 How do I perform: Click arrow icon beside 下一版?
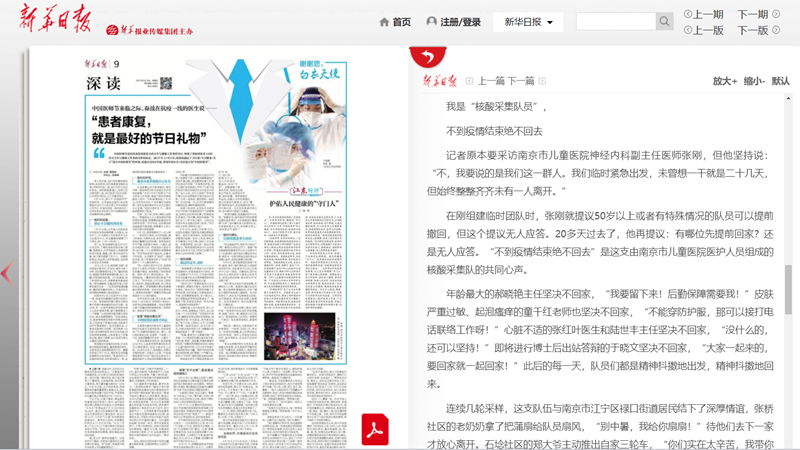click(776, 30)
